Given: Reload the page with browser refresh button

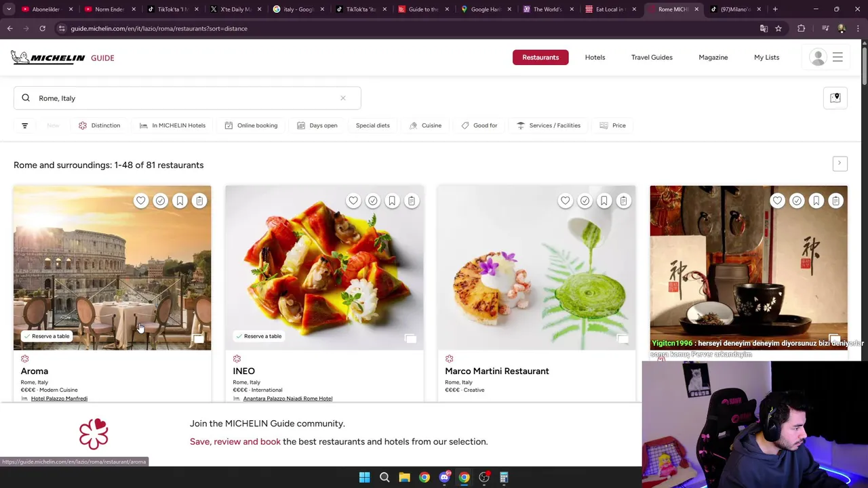Looking at the screenshot, I should 42,28.
